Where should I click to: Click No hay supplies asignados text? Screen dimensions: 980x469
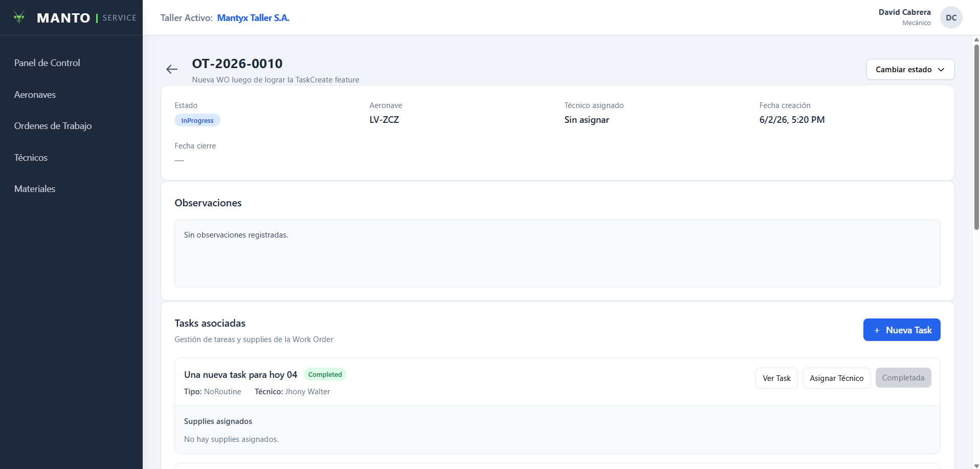(x=231, y=439)
